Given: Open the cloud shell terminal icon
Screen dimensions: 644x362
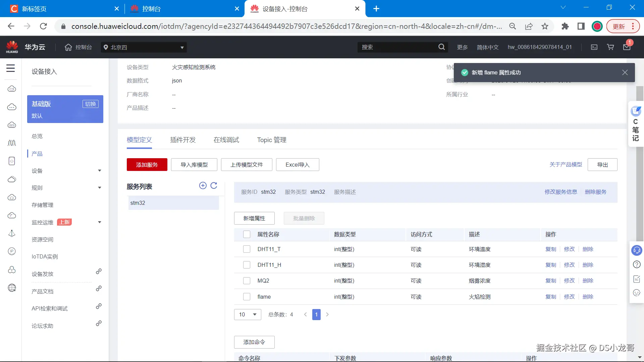Looking at the screenshot, I should [x=594, y=47].
